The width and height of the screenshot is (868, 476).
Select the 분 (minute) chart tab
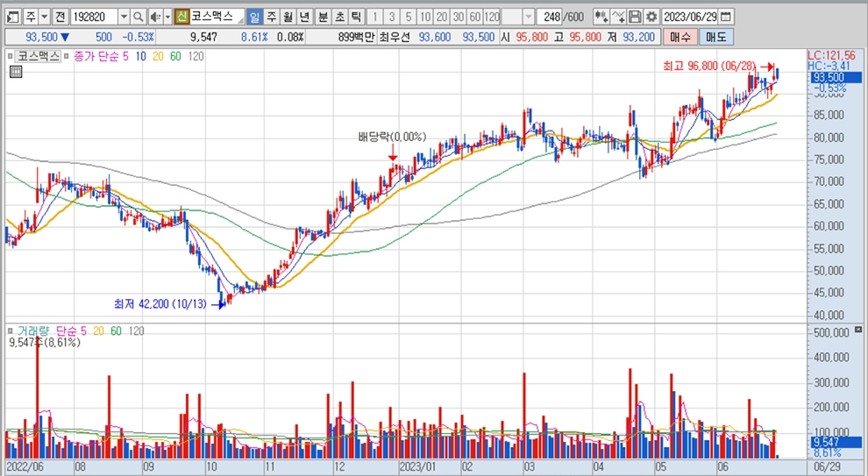[x=323, y=18]
